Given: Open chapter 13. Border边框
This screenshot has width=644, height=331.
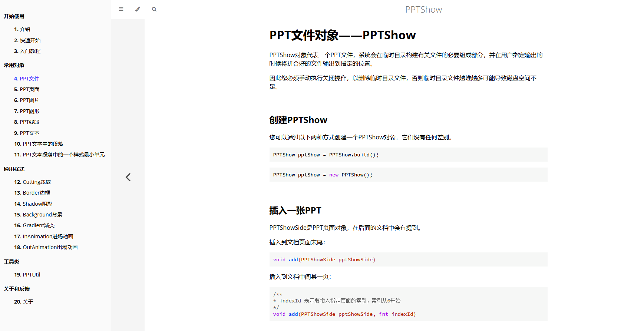Looking at the screenshot, I should (x=32, y=193).
